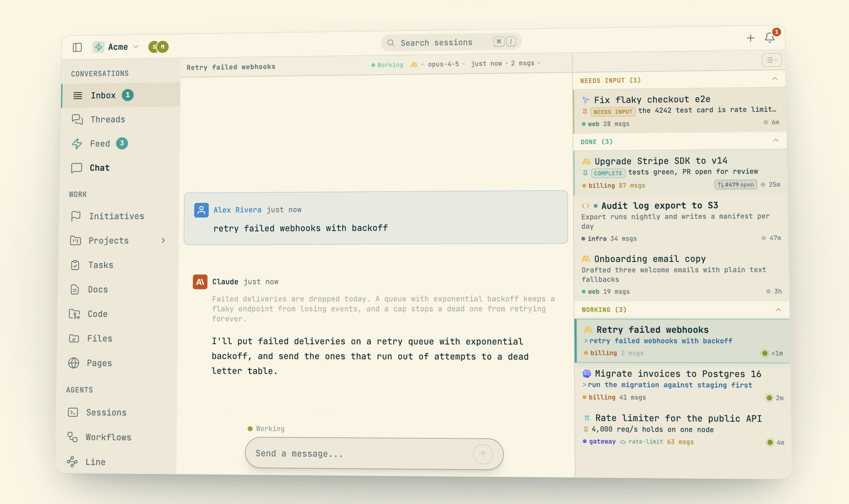849x504 pixels.
Task: Click the send arrow button
Action: pyautogui.click(x=483, y=454)
